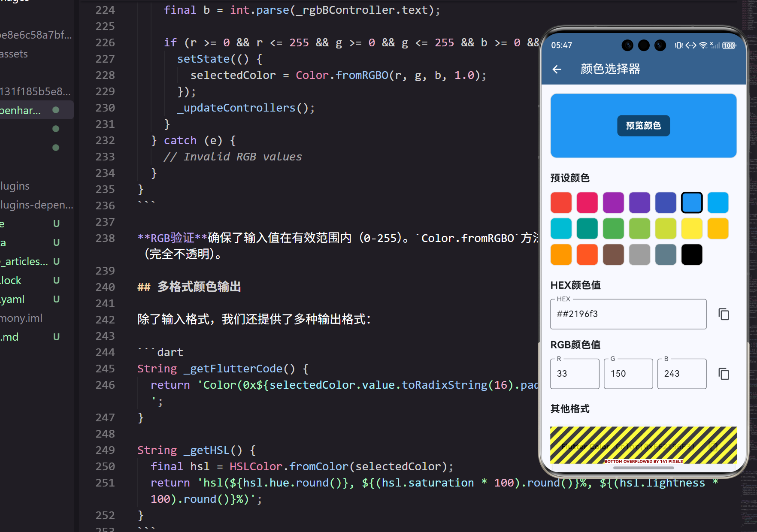Click the back arrow in the 颜色选择器 app bar
The height and width of the screenshot is (532, 757).
(557, 69)
